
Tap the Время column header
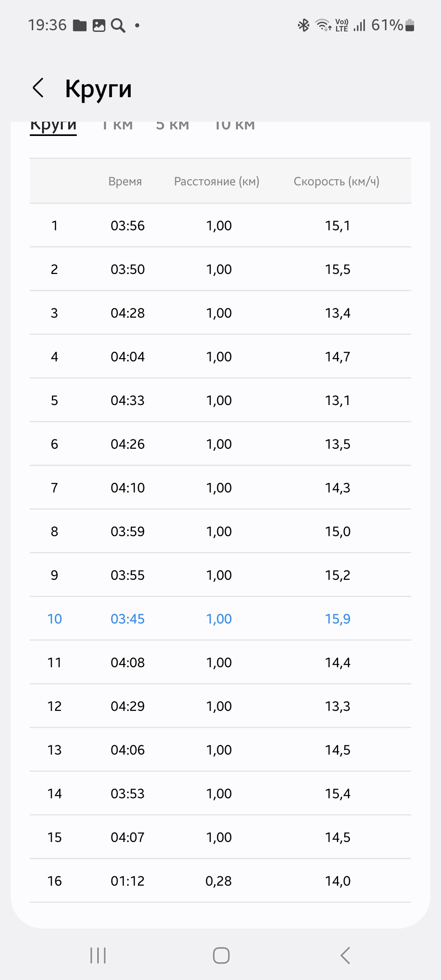click(x=125, y=181)
